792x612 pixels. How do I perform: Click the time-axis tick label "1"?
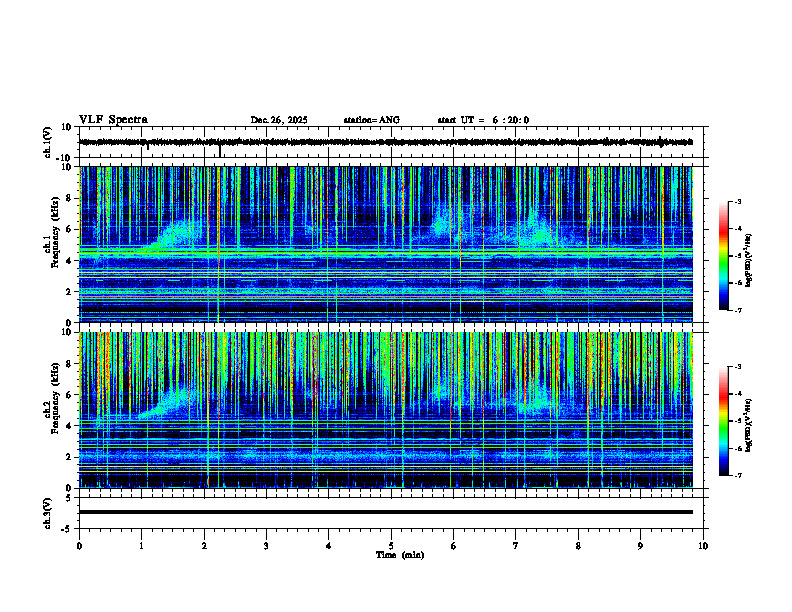point(141,546)
